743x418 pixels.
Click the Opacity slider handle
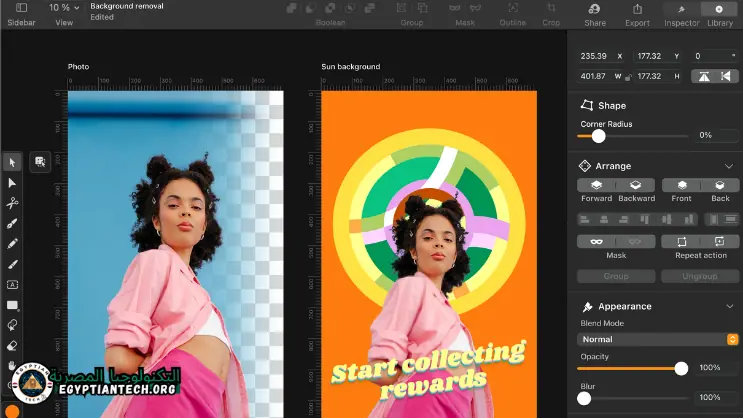[x=681, y=368]
